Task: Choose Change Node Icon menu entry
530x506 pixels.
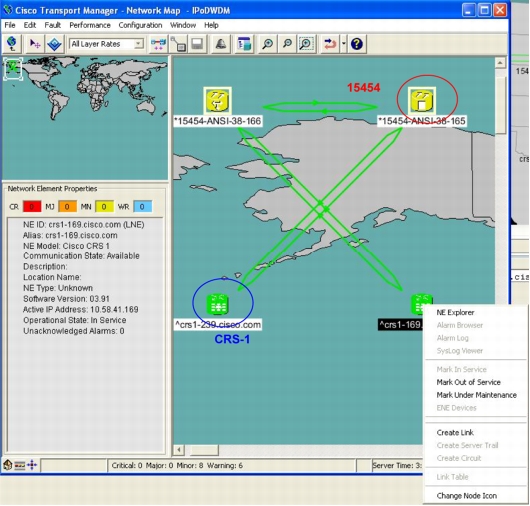Action: tap(466, 496)
